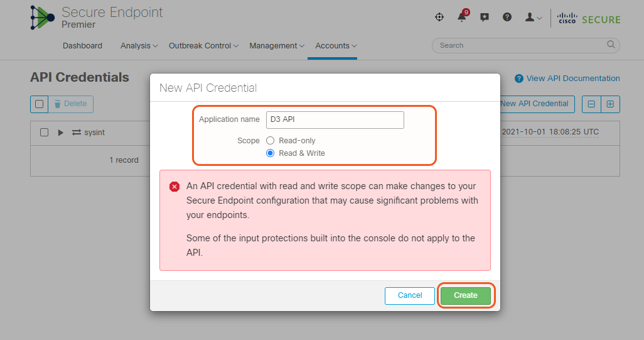Open notifications bell with 9 alerts

(462, 17)
